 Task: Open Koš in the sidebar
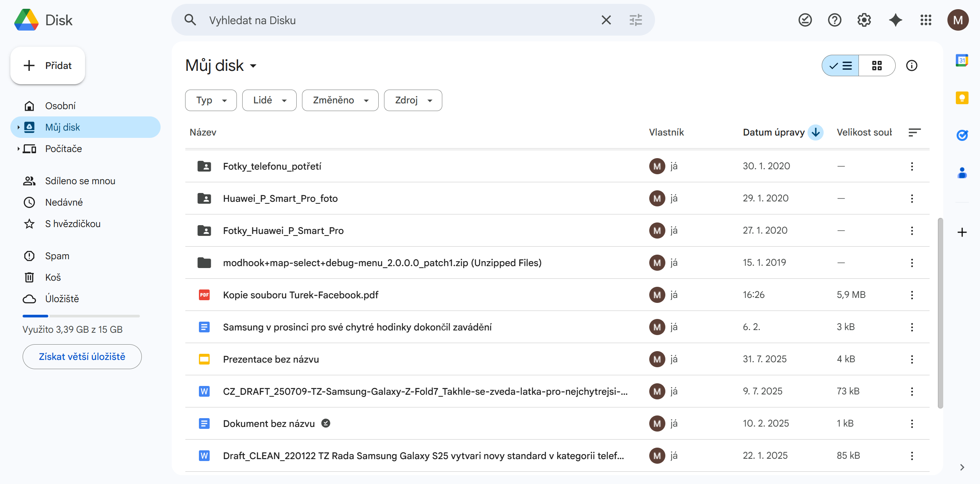point(53,277)
